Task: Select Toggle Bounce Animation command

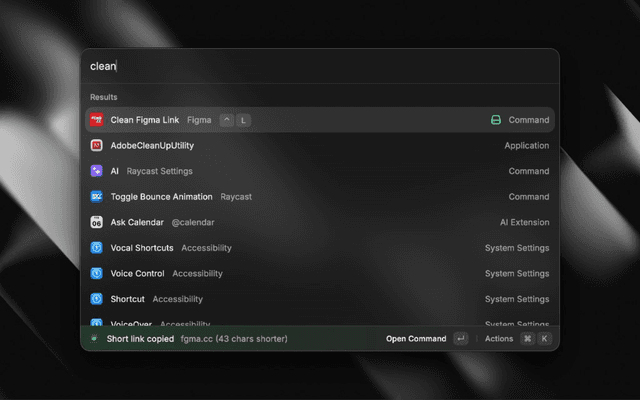Action: (300, 197)
